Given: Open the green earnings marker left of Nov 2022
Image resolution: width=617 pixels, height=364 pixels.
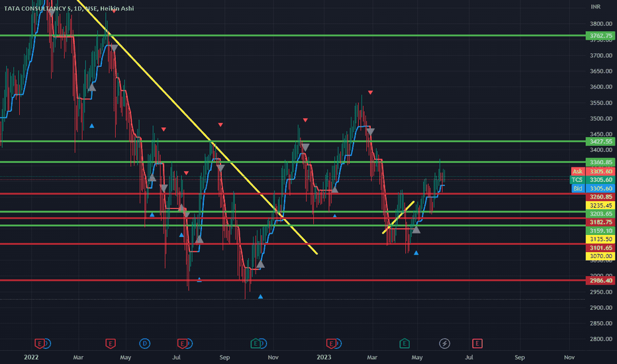Looking at the screenshot, I should pyautogui.click(x=256, y=343).
